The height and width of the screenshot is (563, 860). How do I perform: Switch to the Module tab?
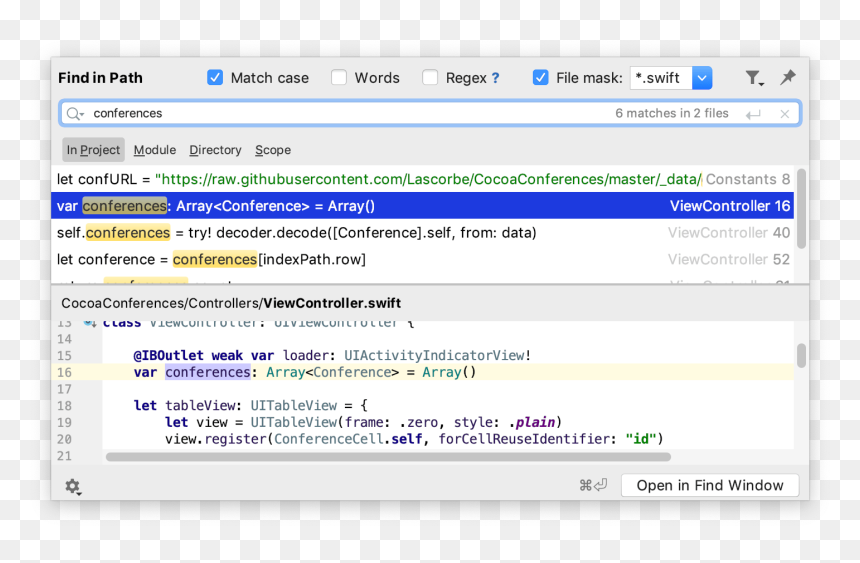(x=155, y=150)
